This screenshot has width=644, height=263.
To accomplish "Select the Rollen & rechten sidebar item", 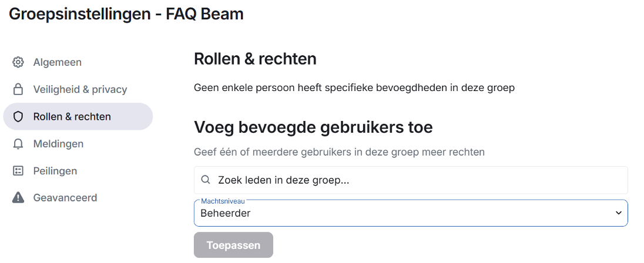I will [x=72, y=117].
